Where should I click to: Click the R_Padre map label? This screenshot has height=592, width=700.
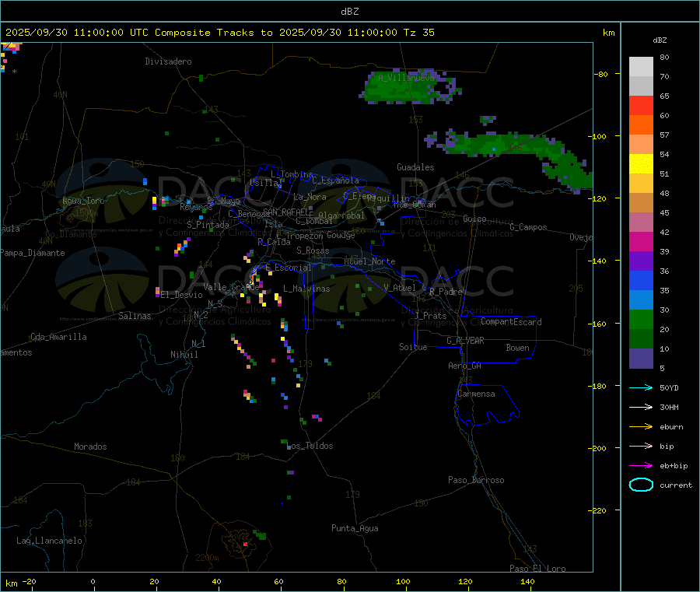point(446,292)
